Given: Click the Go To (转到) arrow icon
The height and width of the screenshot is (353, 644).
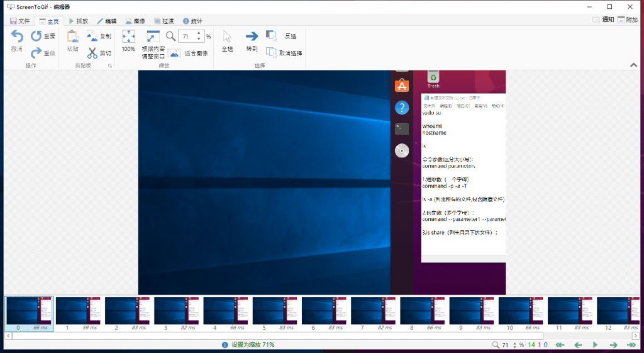Looking at the screenshot, I should point(252,36).
